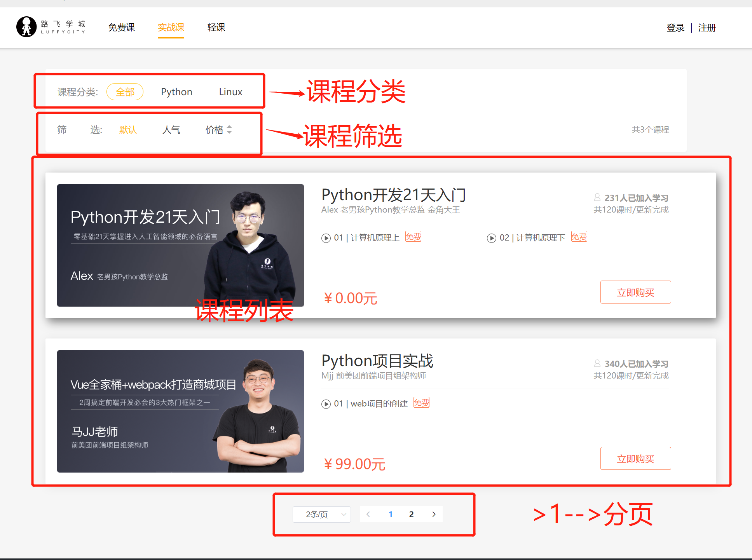Play lesson 02 计算机原理下 icon

tap(491, 238)
